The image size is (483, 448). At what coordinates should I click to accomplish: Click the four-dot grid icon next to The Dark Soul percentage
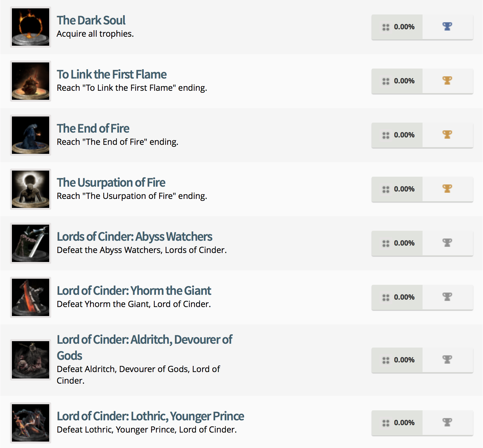[386, 27]
